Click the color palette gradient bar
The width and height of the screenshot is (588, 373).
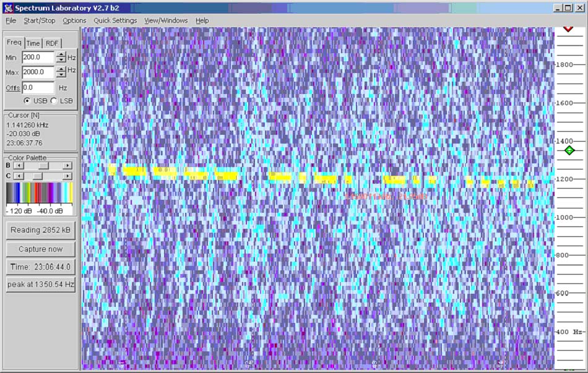(x=39, y=193)
